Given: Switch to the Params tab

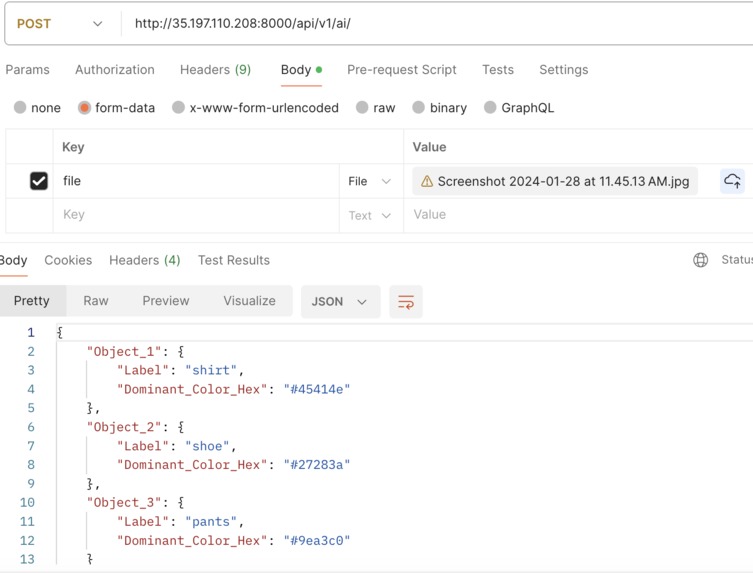Looking at the screenshot, I should click(x=27, y=70).
